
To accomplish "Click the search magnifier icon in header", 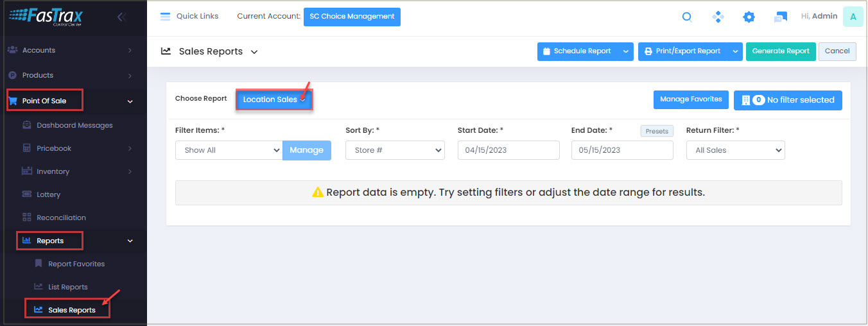I will pyautogui.click(x=686, y=17).
